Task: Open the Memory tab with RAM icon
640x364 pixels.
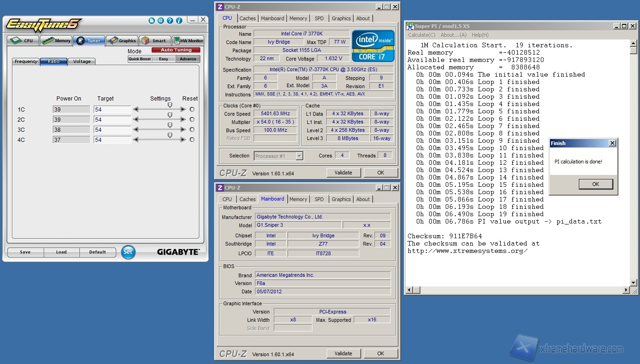Action: pyautogui.click(x=56, y=40)
